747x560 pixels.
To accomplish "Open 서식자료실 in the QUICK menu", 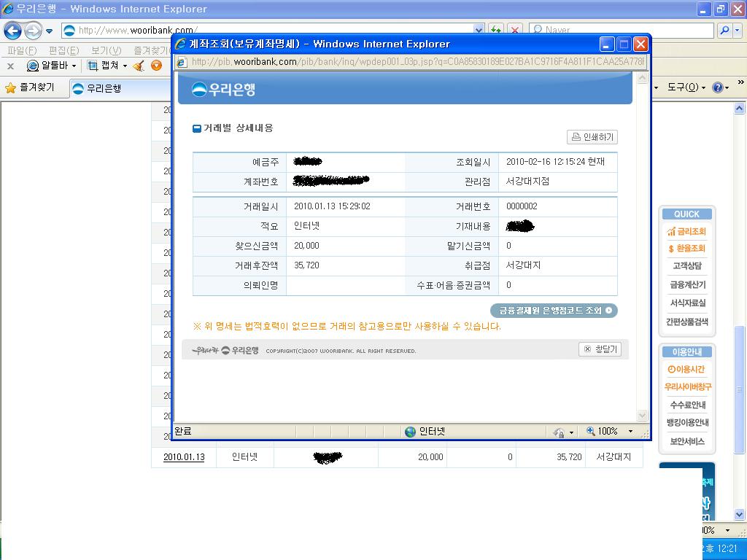I will 687,303.
